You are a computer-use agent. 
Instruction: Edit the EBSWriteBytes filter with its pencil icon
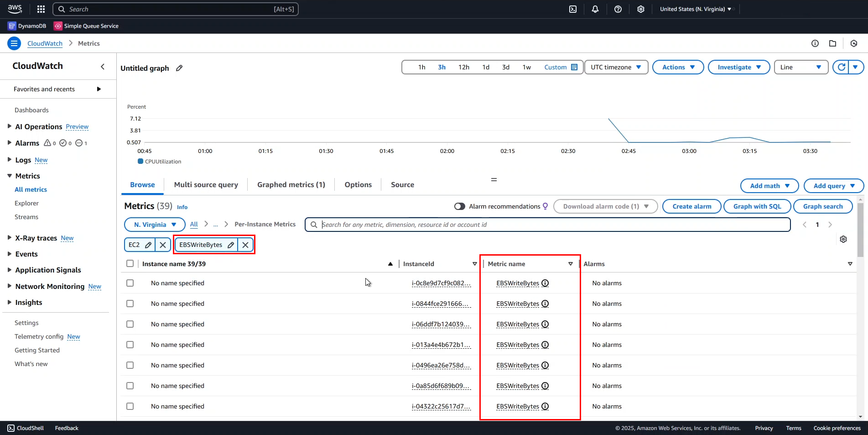click(x=231, y=245)
